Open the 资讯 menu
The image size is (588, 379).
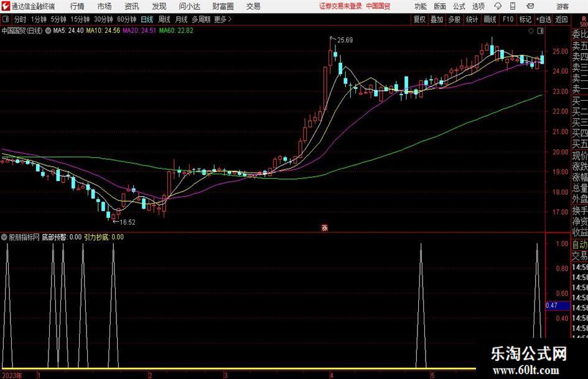(x=132, y=6)
